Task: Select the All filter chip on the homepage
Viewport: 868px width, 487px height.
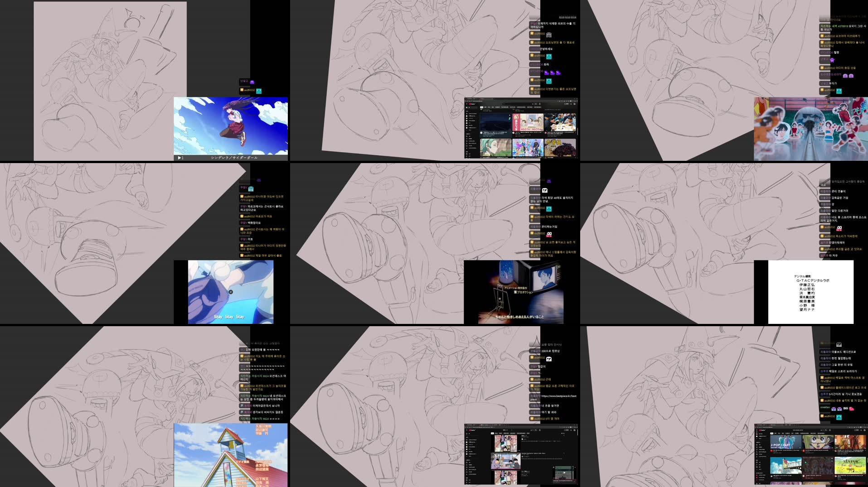Action: click(772, 433)
